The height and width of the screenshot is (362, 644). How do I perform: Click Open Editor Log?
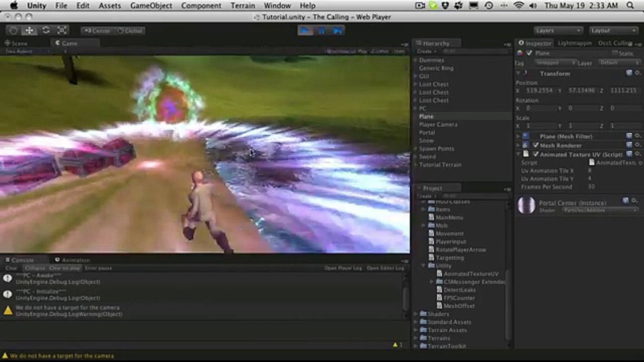(385, 268)
